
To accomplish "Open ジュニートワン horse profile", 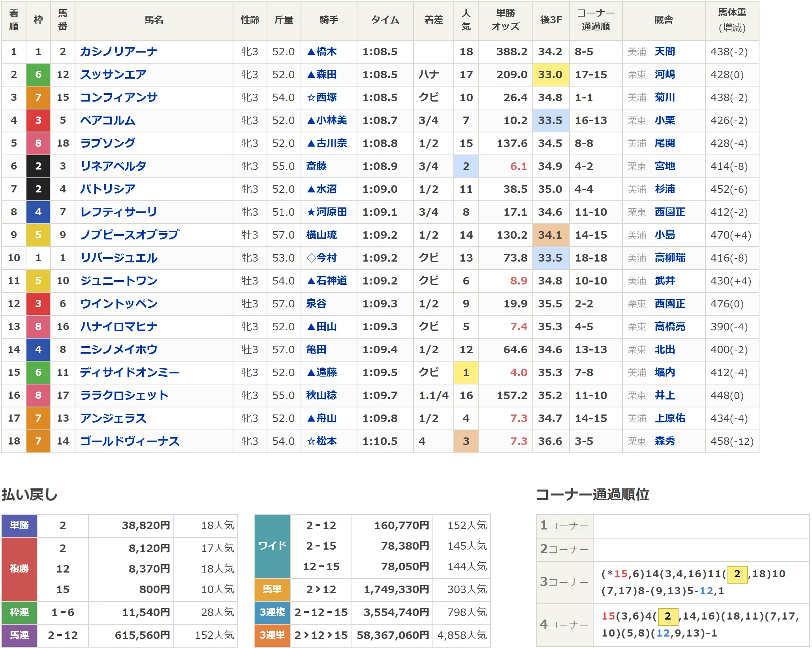I will coord(118,281).
